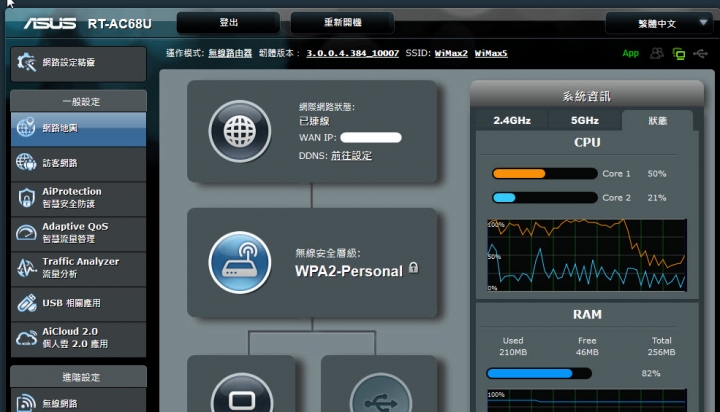Select 網路地圖 menu item
This screenshot has width=720, height=412.
tap(79, 128)
